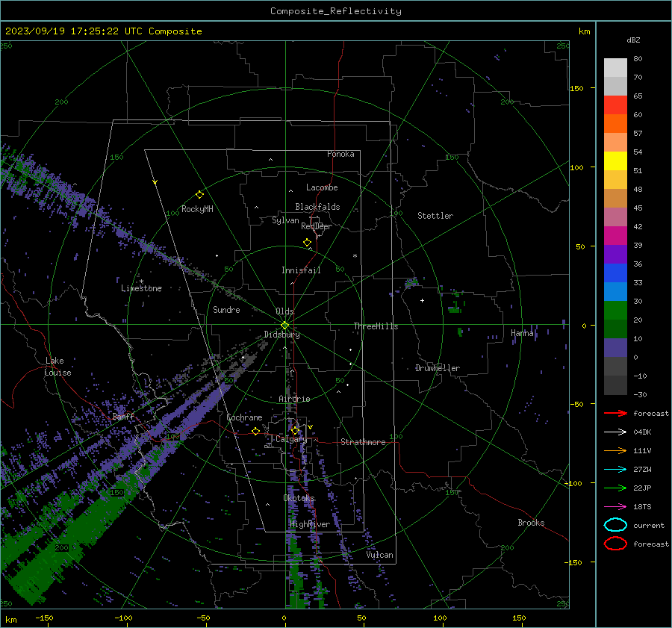Click the cyan current ellipse icon

coord(615,525)
